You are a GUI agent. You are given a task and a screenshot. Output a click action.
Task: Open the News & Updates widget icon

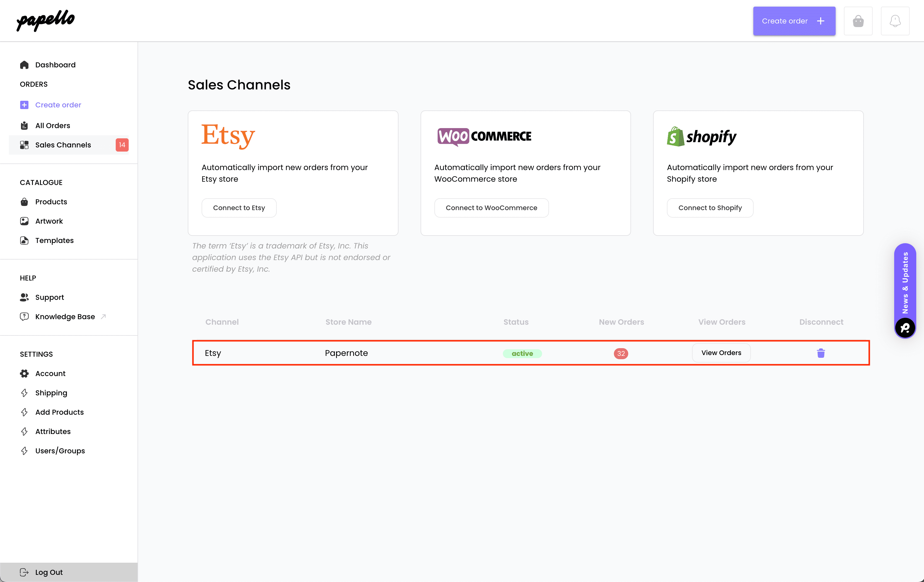click(x=905, y=328)
